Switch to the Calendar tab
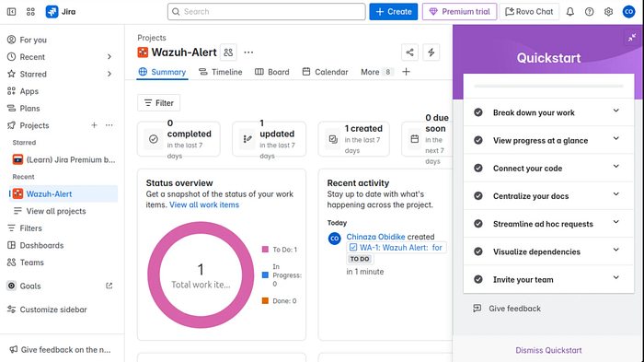644x362 pixels. 325,72
